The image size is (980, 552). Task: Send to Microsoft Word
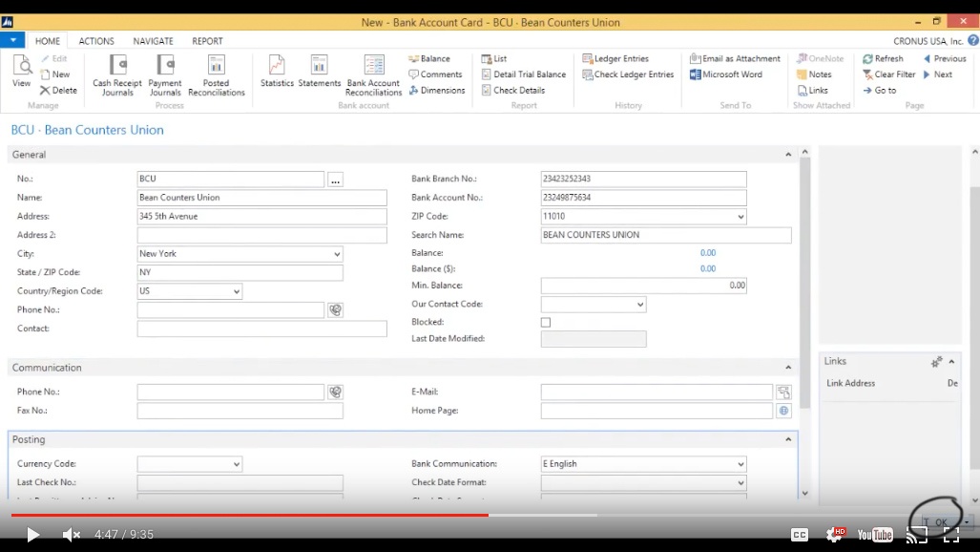point(726,74)
